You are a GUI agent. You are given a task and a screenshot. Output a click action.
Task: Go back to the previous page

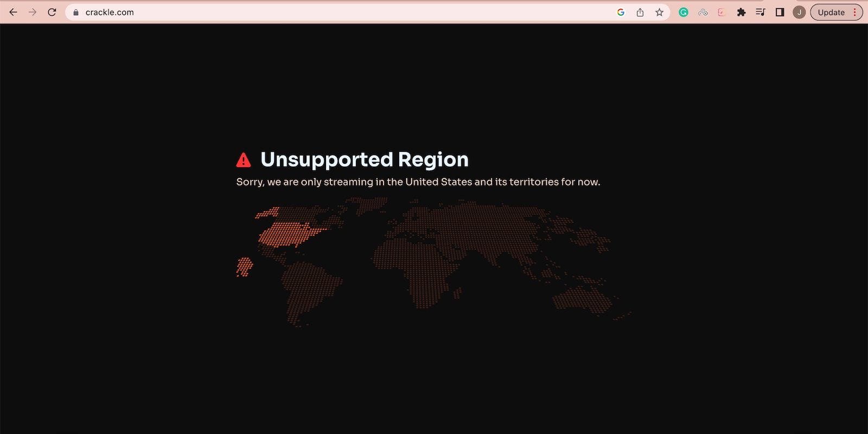click(13, 12)
